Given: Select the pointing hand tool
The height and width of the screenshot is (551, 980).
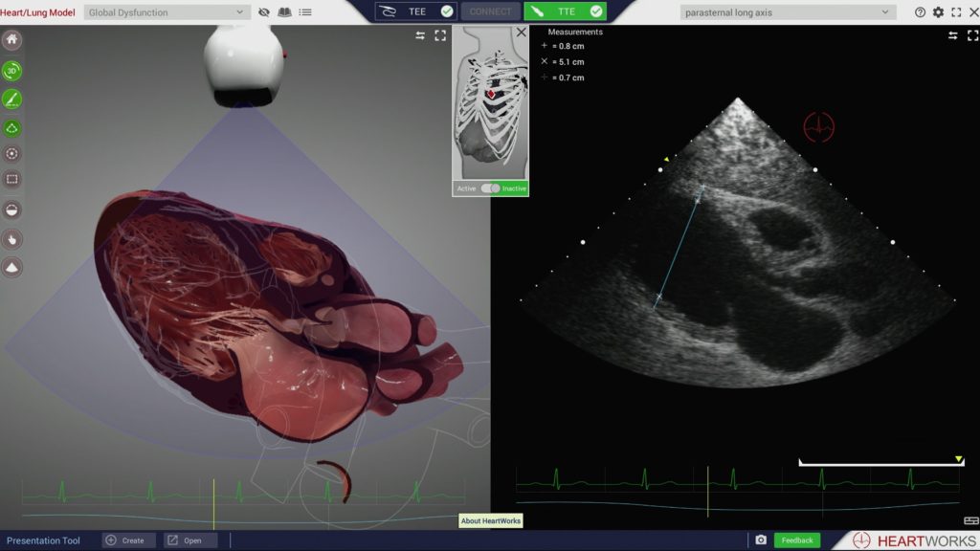Looking at the screenshot, I should point(12,238).
